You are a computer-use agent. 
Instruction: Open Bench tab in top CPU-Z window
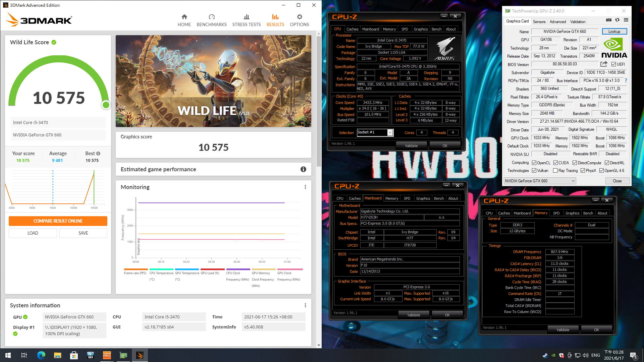tap(436, 29)
